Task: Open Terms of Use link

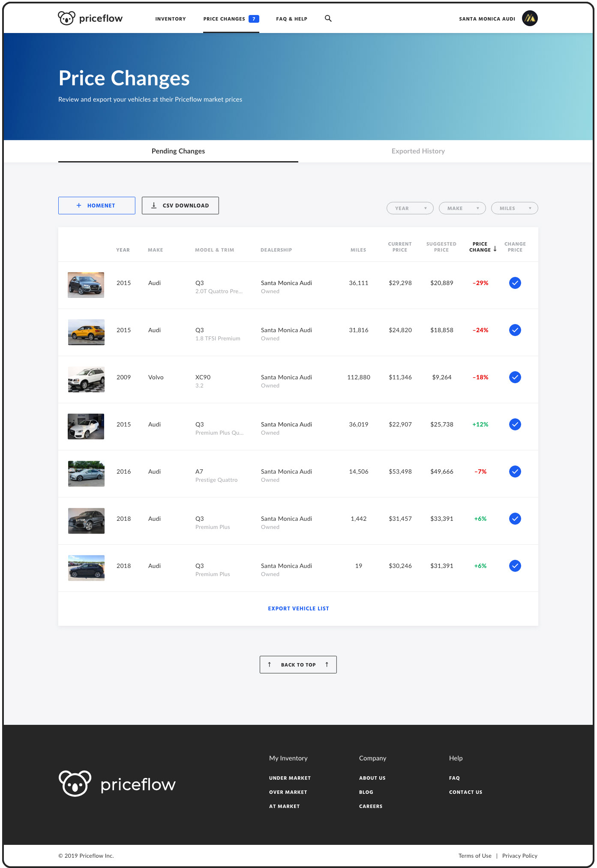Action: click(x=475, y=856)
